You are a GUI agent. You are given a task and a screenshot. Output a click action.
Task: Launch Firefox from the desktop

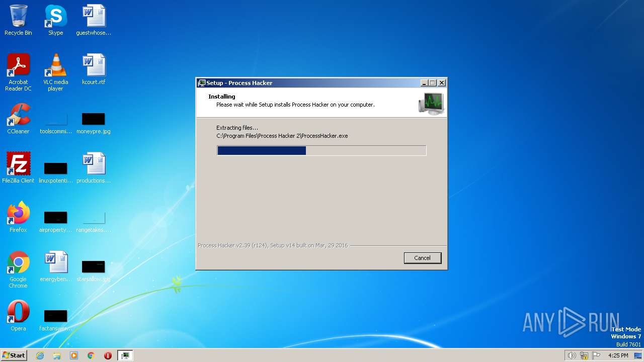tap(18, 217)
